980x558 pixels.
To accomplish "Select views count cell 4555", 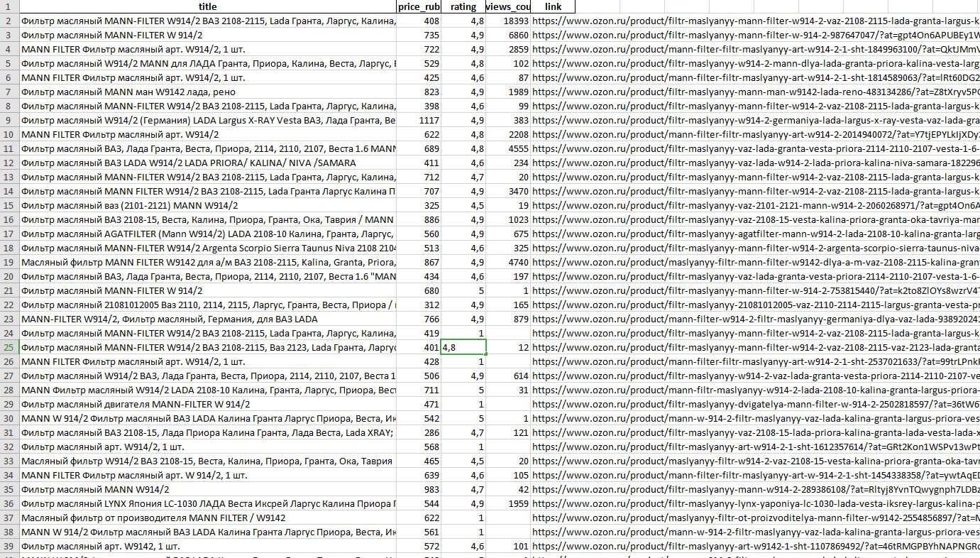I will pos(508,148).
